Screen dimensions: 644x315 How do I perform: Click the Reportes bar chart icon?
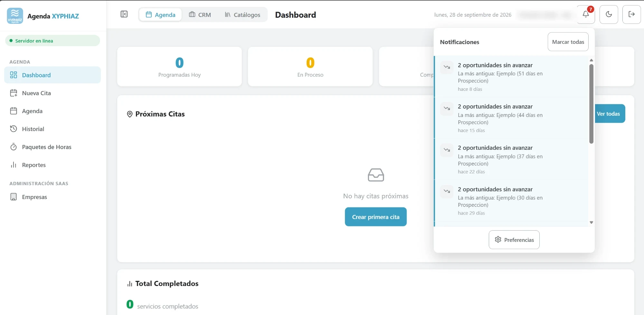point(14,165)
